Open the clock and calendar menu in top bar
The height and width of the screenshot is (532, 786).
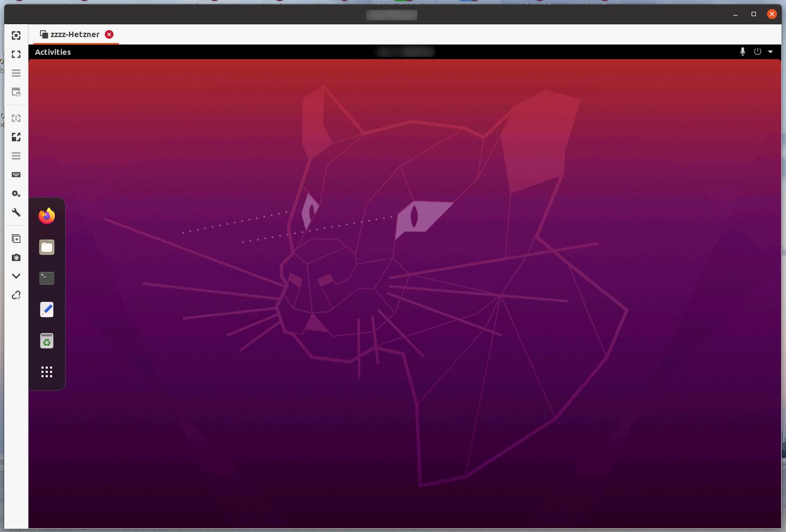[x=405, y=52]
